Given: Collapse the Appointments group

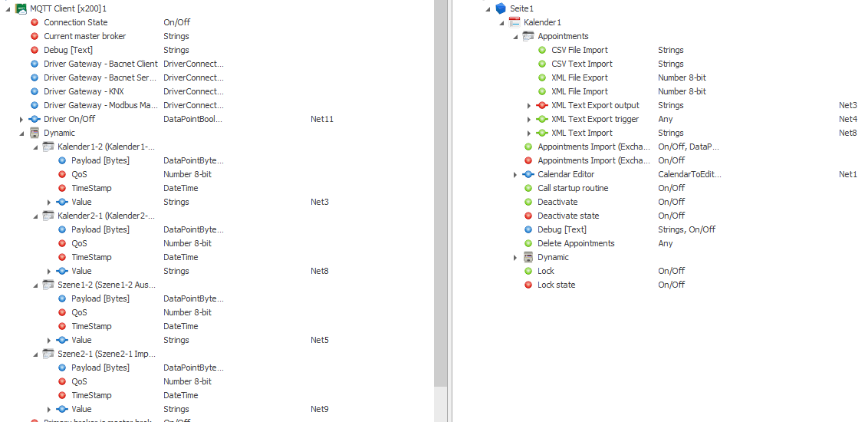Looking at the screenshot, I should pyautogui.click(x=515, y=37).
